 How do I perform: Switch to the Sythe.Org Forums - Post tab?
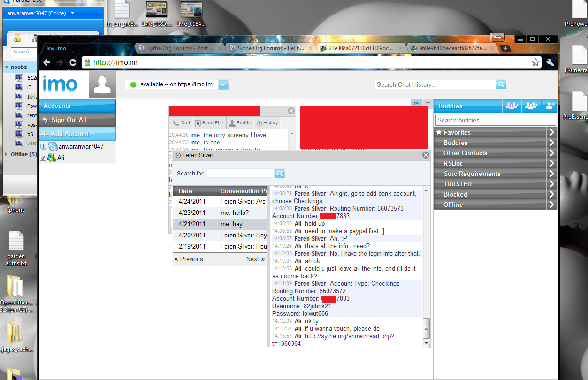[178, 48]
